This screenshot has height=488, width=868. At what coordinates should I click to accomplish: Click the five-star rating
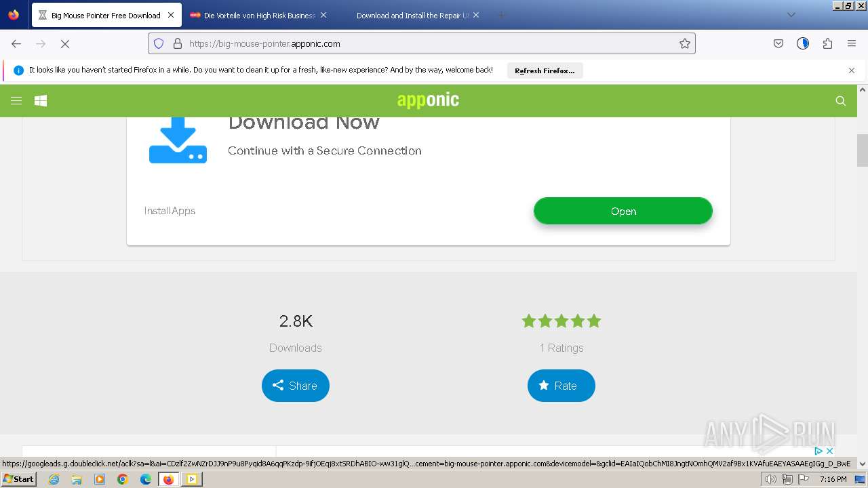coord(561,321)
